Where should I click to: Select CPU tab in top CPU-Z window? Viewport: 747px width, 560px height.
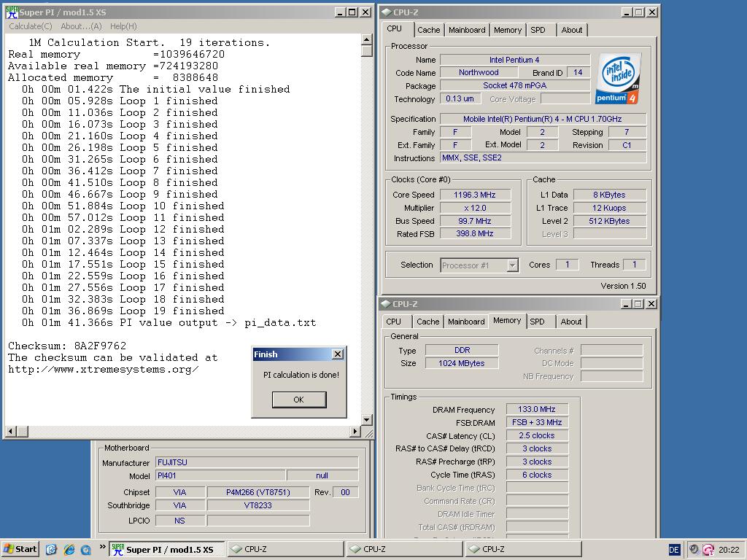[394, 28]
